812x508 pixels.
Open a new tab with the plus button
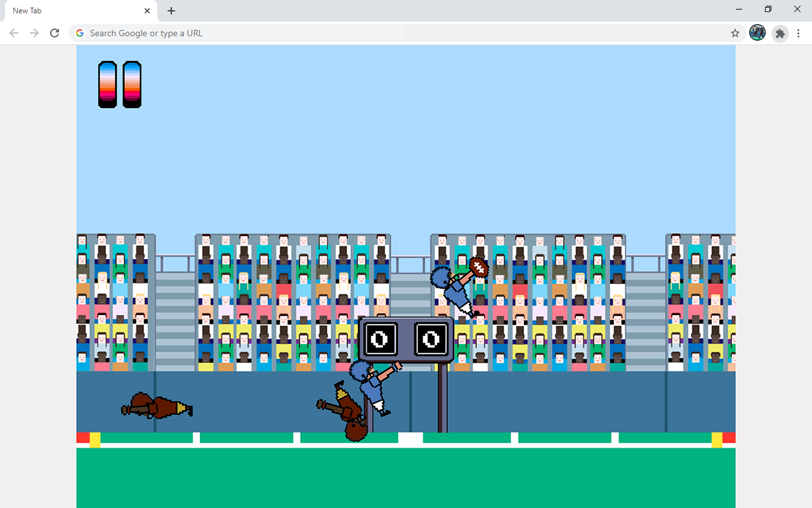[x=171, y=11]
